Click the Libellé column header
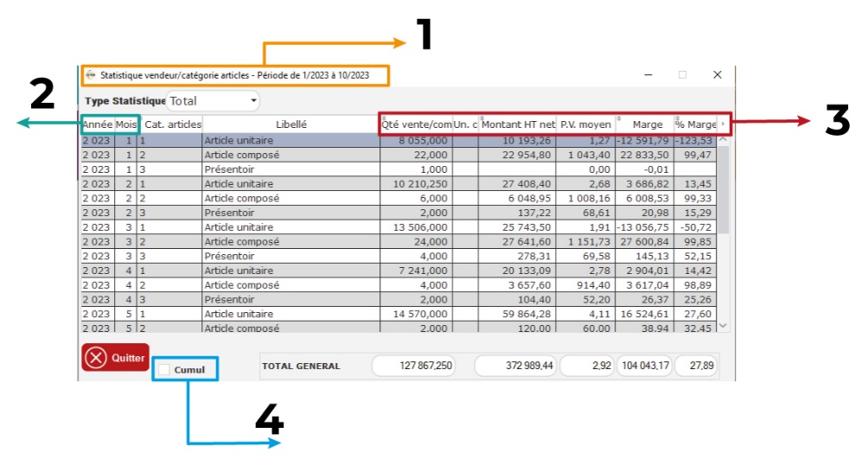The height and width of the screenshot is (459, 868). (291, 124)
